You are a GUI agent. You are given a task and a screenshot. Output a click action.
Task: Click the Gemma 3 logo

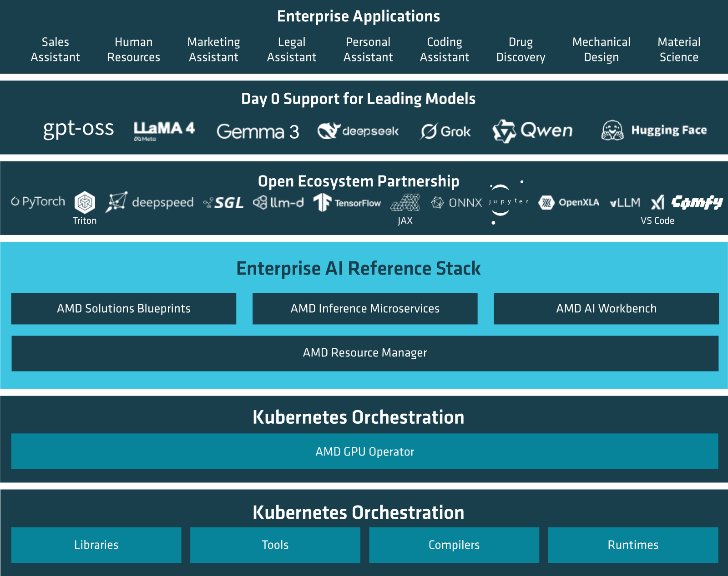pos(258,131)
